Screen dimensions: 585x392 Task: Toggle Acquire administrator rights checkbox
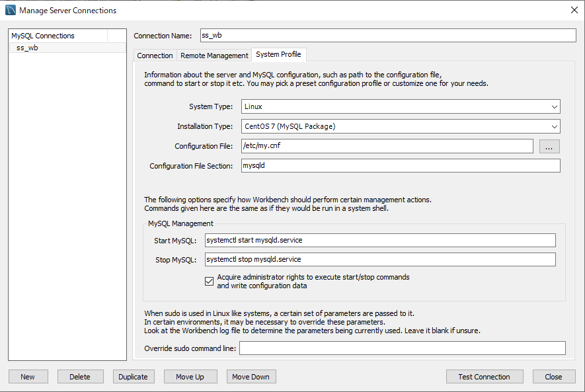(x=210, y=281)
